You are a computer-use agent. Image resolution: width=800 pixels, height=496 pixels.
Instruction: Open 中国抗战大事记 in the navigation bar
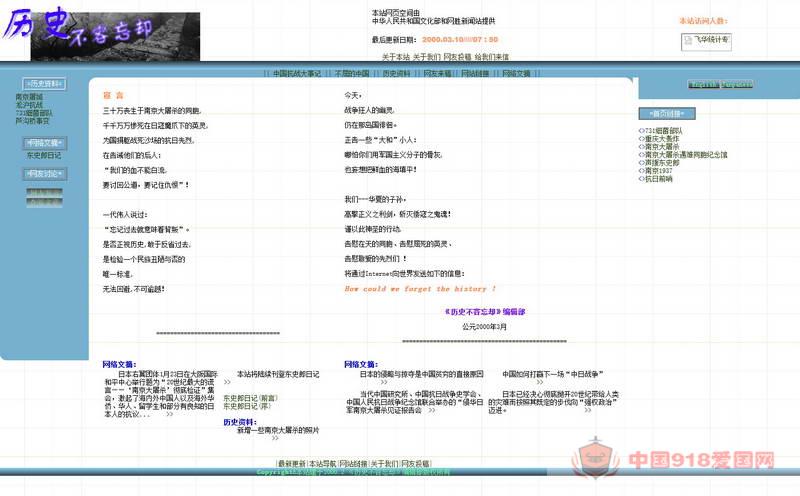coord(297,74)
